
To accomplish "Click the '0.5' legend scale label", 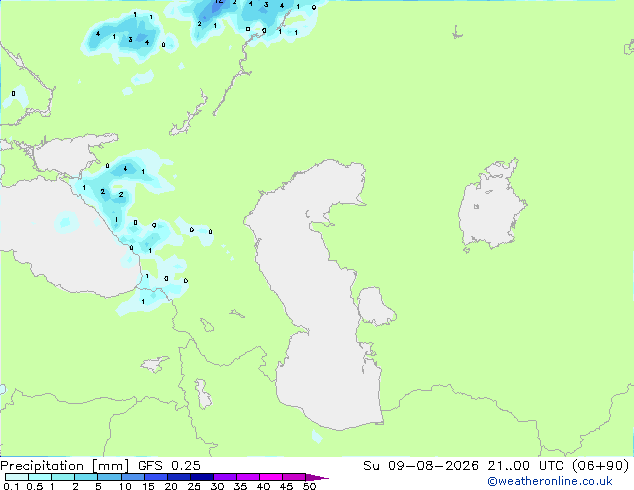I will point(34,486).
